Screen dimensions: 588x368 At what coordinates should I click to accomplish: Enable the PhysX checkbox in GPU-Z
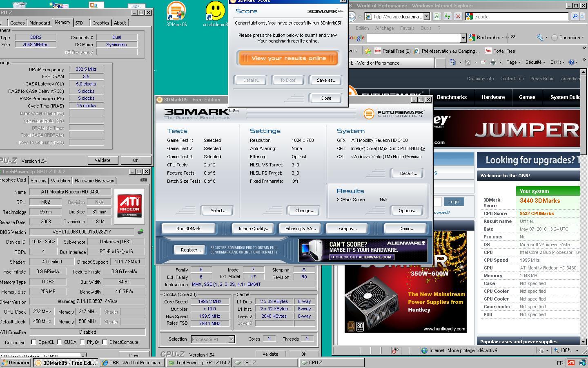pyautogui.click(x=82, y=342)
